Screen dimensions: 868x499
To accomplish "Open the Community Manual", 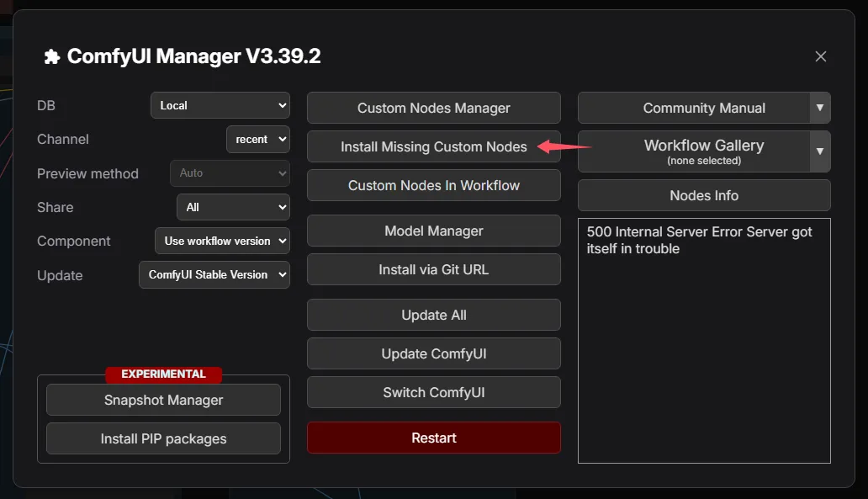I will click(x=694, y=108).
